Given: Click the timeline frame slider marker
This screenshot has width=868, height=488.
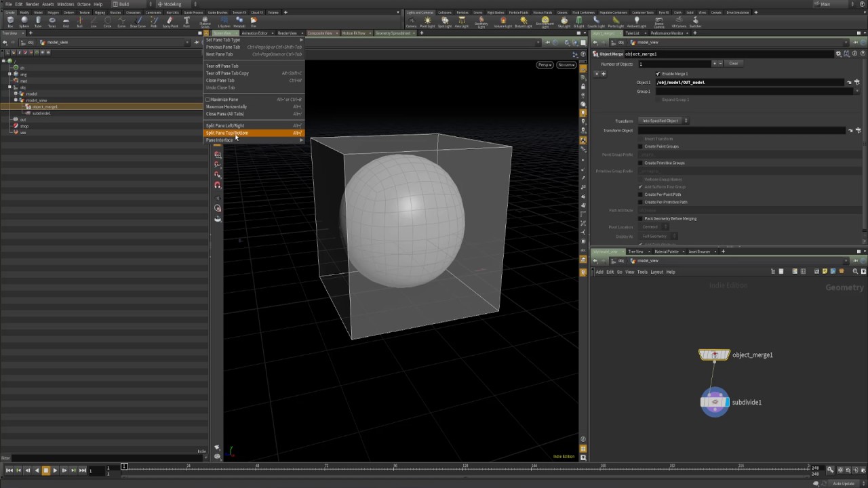Looking at the screenshot, I should coord(124,466).
